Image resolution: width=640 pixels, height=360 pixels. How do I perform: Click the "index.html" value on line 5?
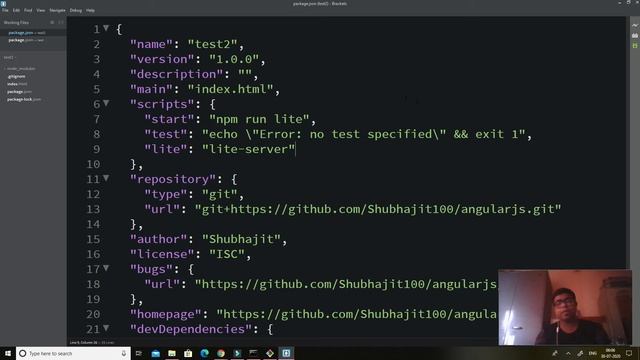tap(230, 89)
